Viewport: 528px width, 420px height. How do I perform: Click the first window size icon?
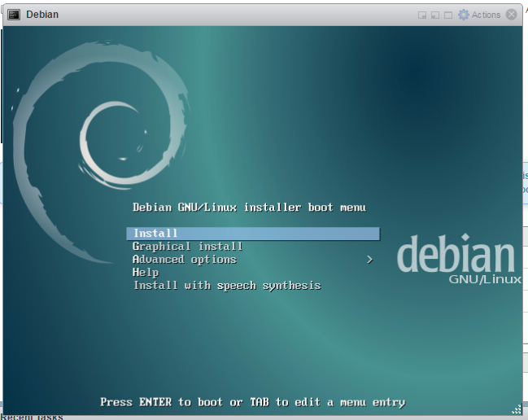tap(422, 15)
